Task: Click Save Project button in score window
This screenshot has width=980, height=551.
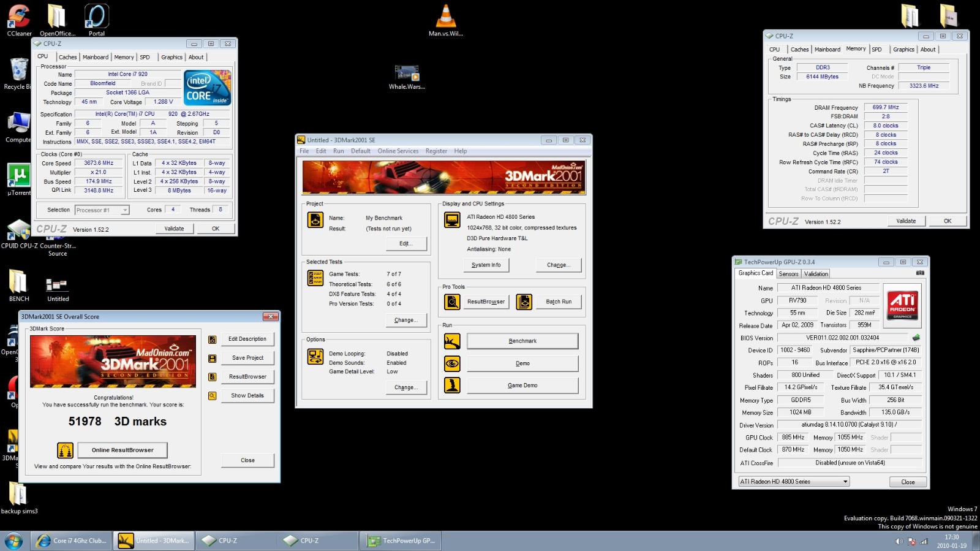Action: (247, 358)
